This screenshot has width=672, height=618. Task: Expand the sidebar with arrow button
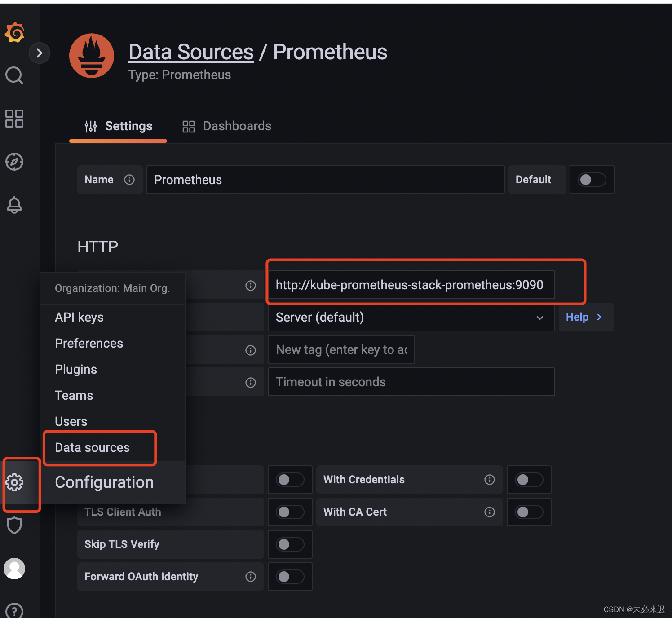[x=39, y=53]
